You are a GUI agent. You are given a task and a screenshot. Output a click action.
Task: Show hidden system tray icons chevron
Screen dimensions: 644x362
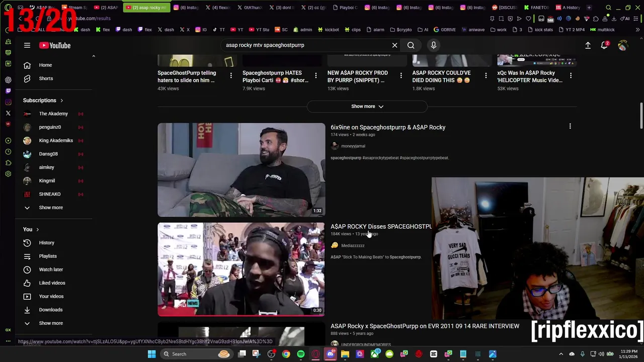pyautogui.click(x=561, y=354)
